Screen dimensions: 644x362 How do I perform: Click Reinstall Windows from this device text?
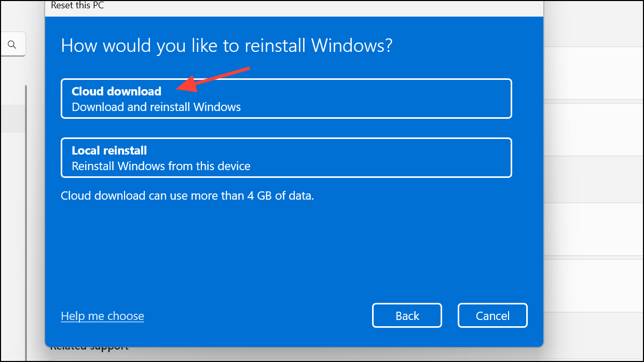(161, 166)
